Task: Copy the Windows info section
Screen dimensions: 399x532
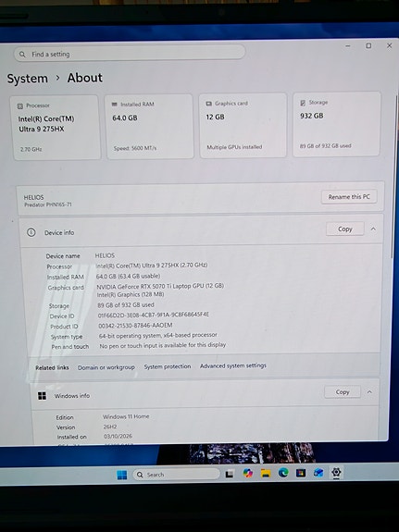Action: (343, 392)
